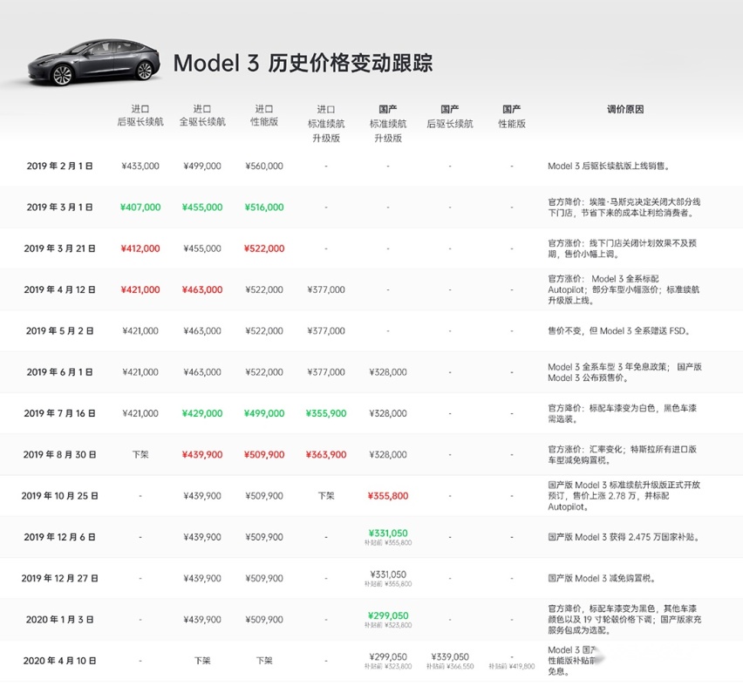Select the '进口 后驱长续航' column header
This screenshot has width=743, height=700.
(x=140, y=116)
